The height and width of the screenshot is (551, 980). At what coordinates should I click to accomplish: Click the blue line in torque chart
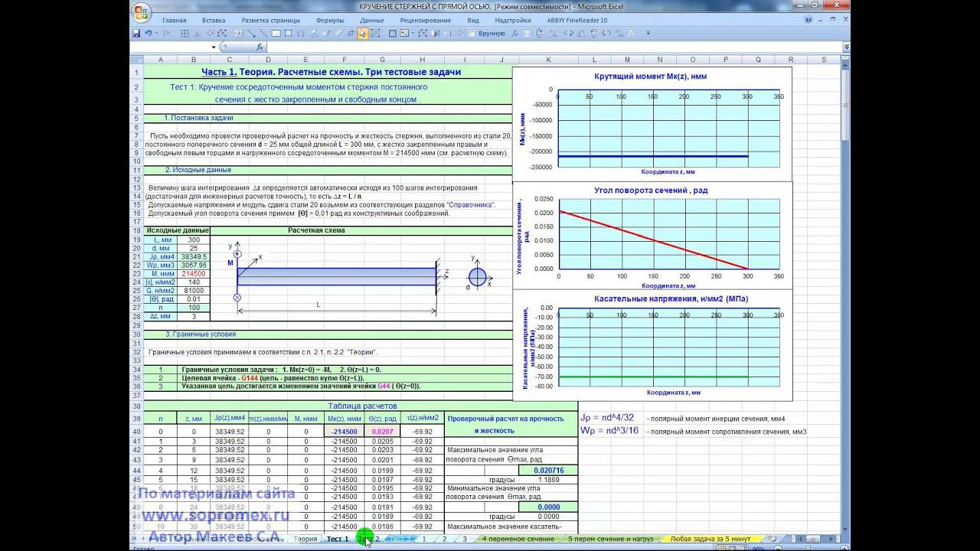coord(653,156)
